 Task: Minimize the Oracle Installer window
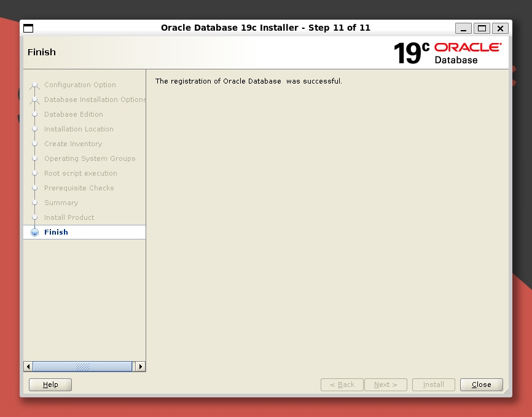click(x=463, y=28)
